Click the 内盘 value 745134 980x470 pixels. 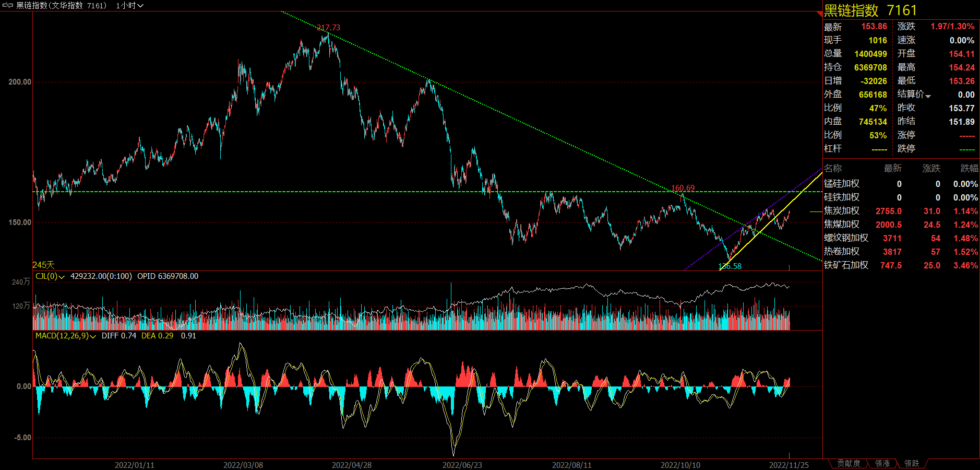873,122
